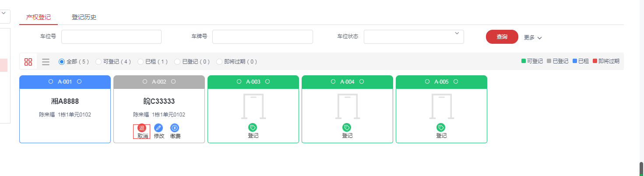Select the 即将过期 (0) radio filter
The width and height of the screenshot is (644, 176).
pos(219,62)
